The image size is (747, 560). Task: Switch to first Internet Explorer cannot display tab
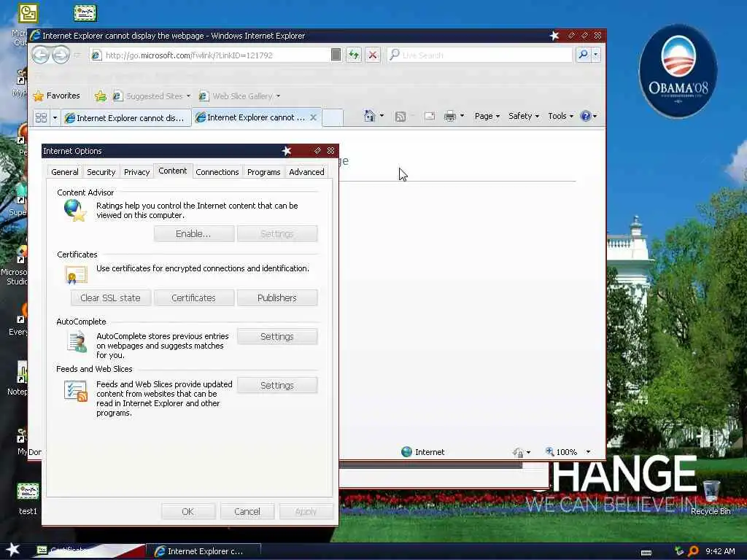click(x=125, y=117)
